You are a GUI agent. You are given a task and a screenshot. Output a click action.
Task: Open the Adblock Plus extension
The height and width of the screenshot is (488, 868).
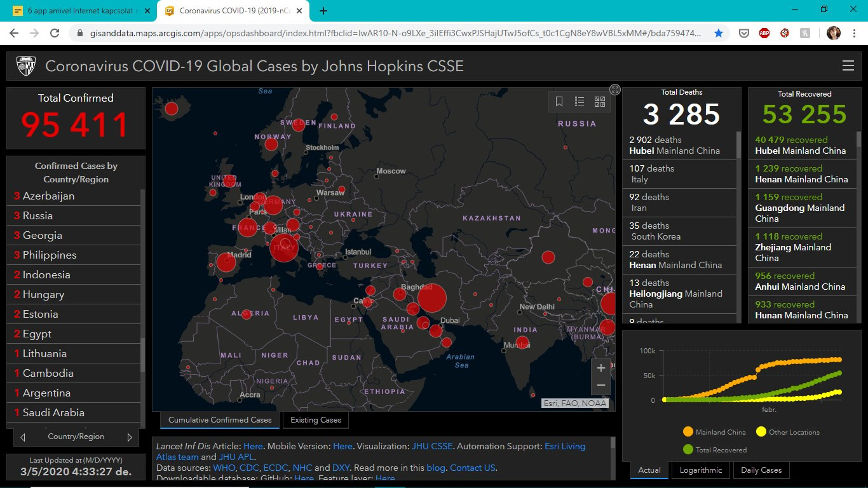point(764,33)
